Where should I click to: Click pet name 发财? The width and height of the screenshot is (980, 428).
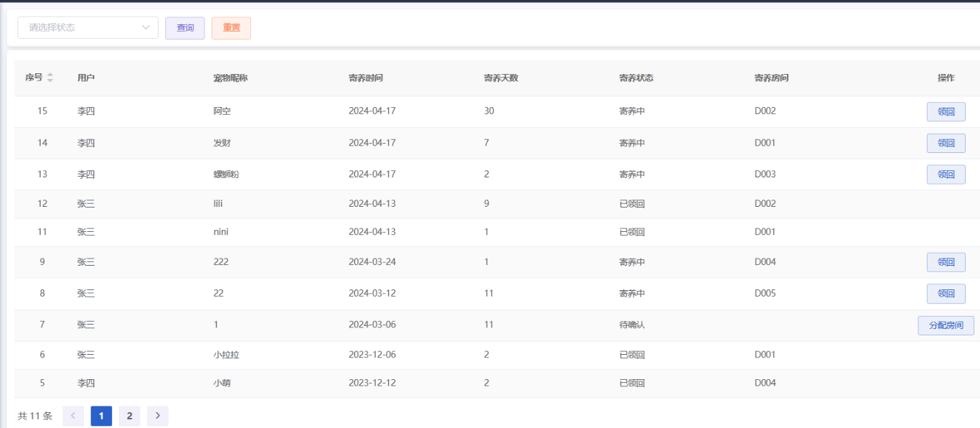point(222,143)
